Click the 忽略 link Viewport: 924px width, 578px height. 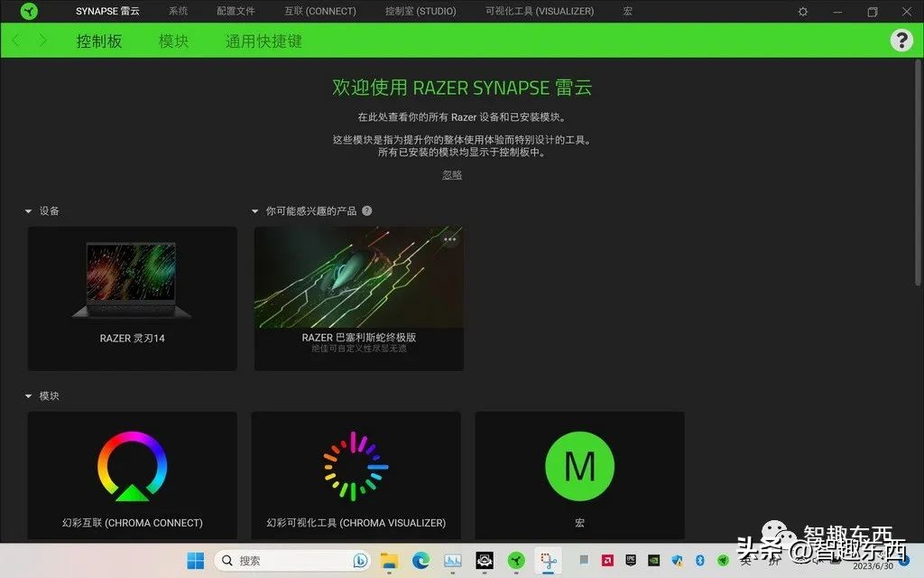(x=451, y=174)
